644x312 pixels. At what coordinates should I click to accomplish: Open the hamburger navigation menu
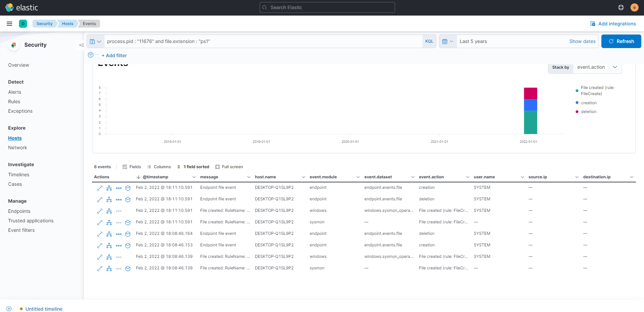pyautogui.click(x=9, y=24)
